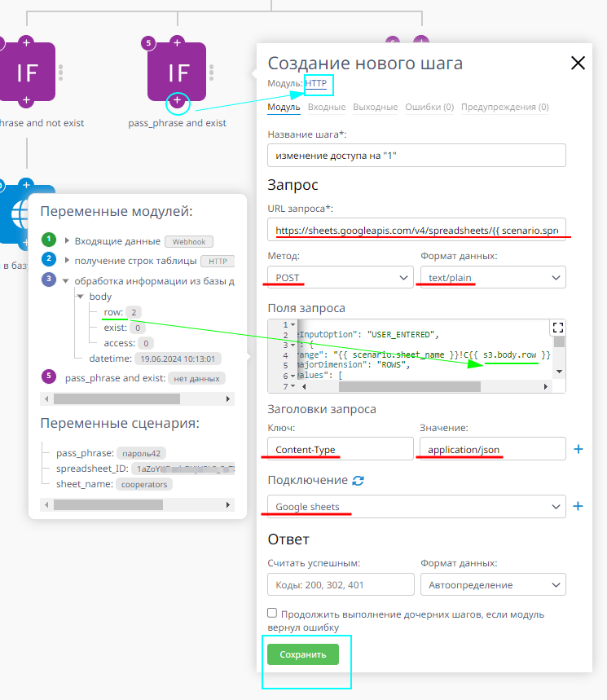Click the URL запроса input field
607x700 pixels.
tap(416, 231)
